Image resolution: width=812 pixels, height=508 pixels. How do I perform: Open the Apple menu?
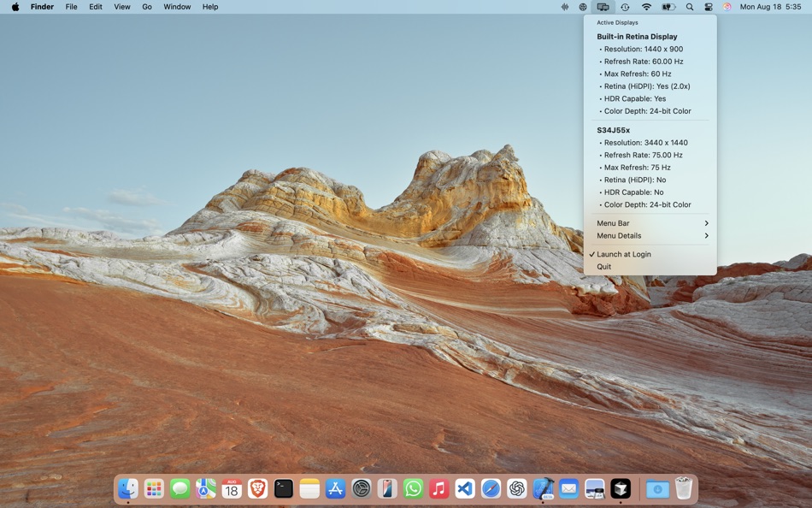[15, 7]
